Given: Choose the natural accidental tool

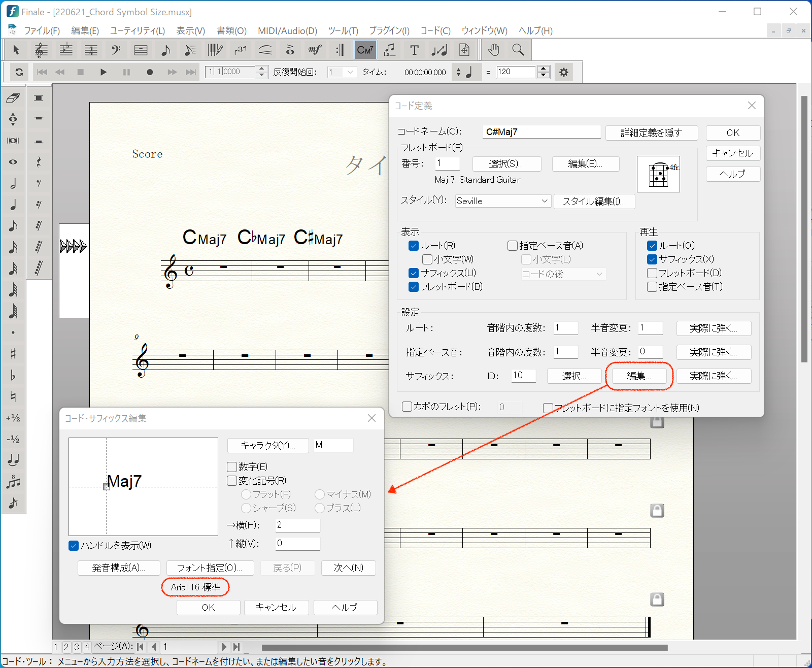Looking at the screenshot, I should click(13, 396).
